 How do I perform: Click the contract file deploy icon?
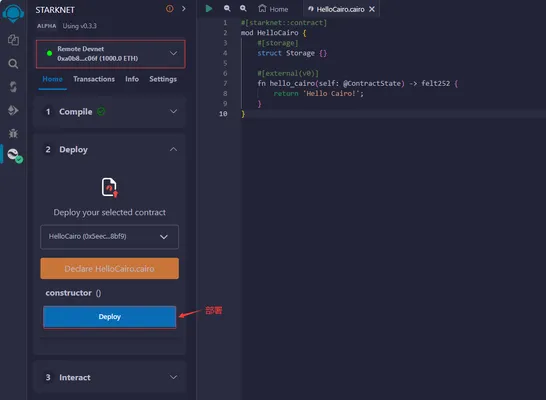(x=109, y=187)
